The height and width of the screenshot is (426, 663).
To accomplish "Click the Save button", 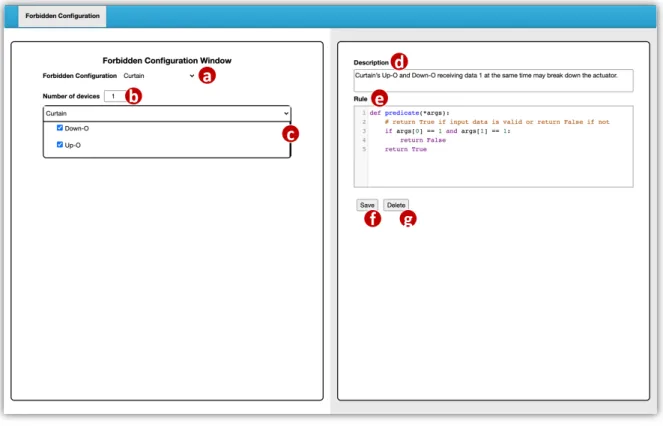I will [367, 205].
